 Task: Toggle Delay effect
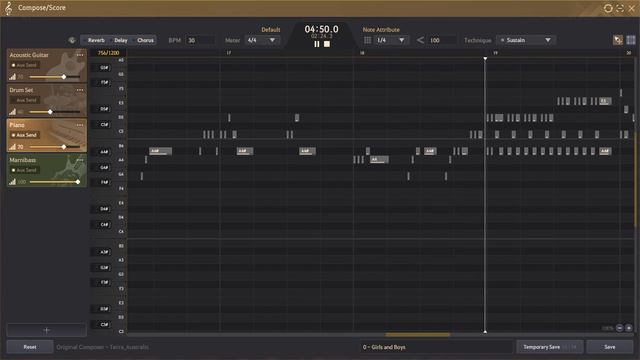120,40
